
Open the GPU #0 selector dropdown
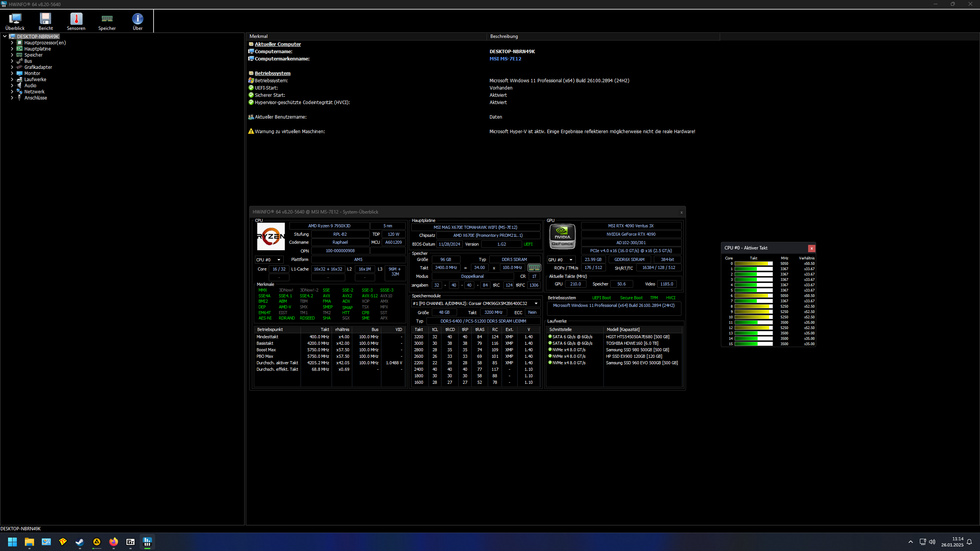pyautogui.click(x=561, y=260)
